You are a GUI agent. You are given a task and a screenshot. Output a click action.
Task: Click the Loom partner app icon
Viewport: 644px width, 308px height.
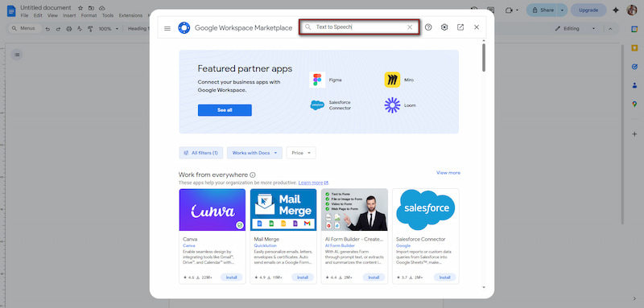pyautogui.click(x=392, y=105)
